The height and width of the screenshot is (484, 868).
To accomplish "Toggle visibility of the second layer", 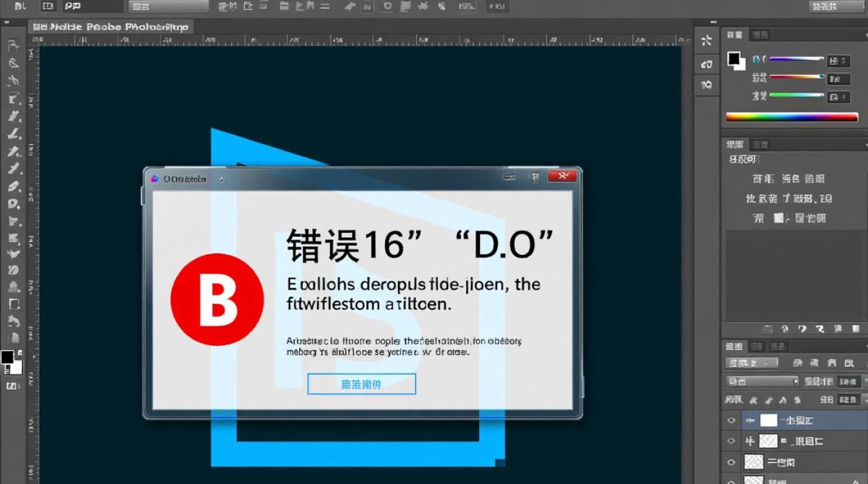I will point(731,441).
